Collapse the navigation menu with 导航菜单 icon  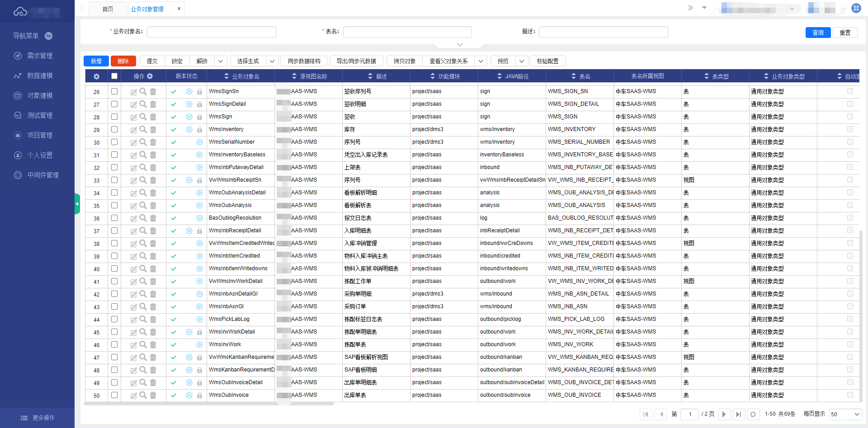click(x=49, y=36)
